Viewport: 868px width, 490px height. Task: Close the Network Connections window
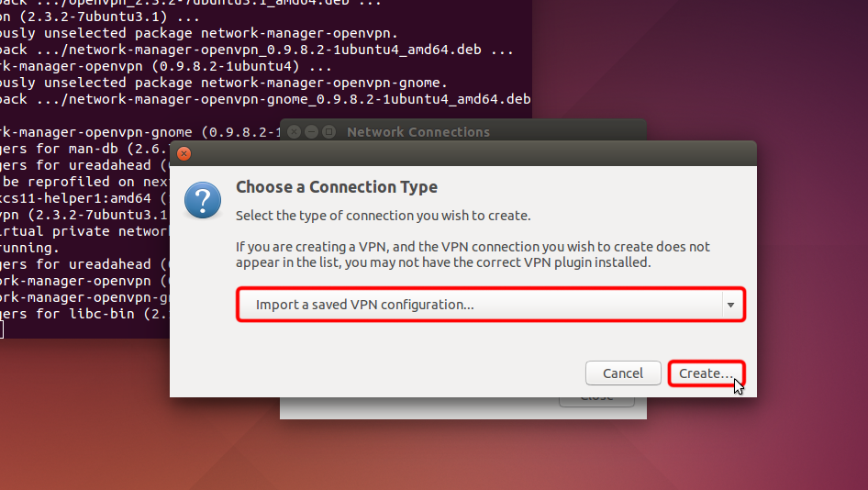[x=294, y=132]
